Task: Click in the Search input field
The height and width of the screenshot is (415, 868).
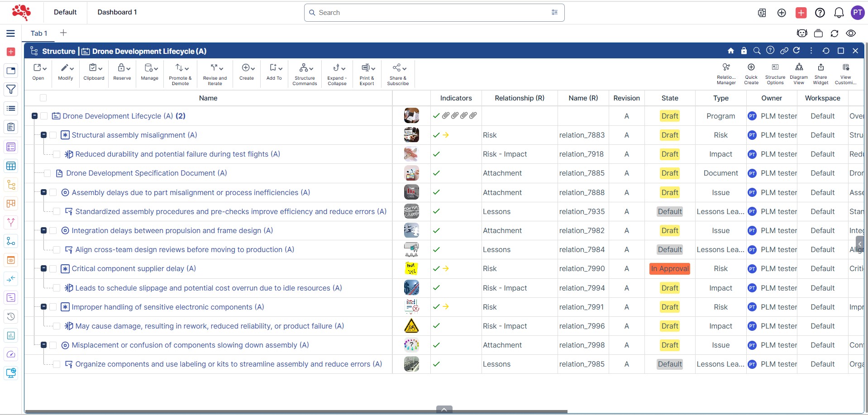Action: tap(430, 13)
